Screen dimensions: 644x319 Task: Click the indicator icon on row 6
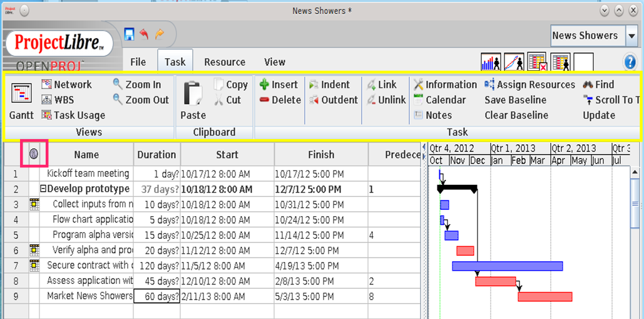[x=34, y=249]
